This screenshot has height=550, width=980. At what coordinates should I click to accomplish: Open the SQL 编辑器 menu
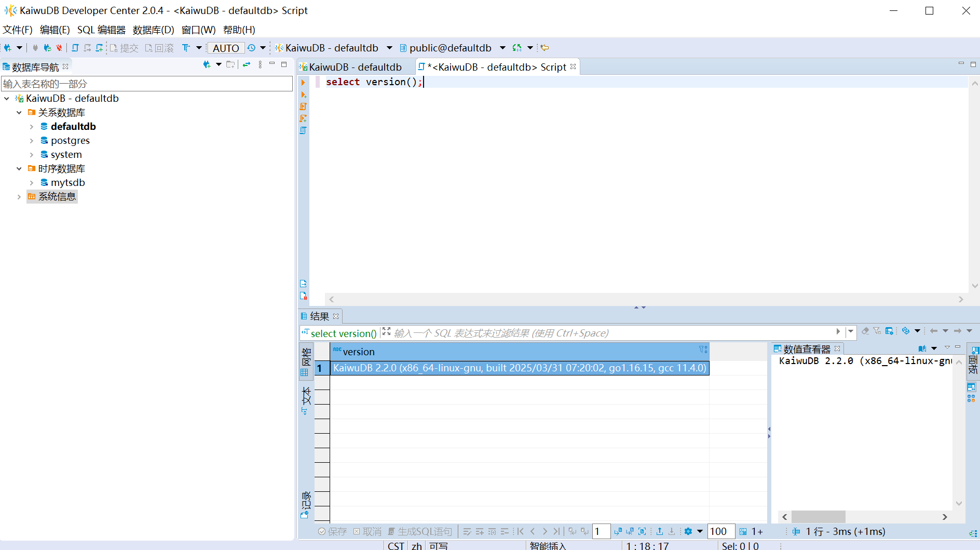pos(101,30)
